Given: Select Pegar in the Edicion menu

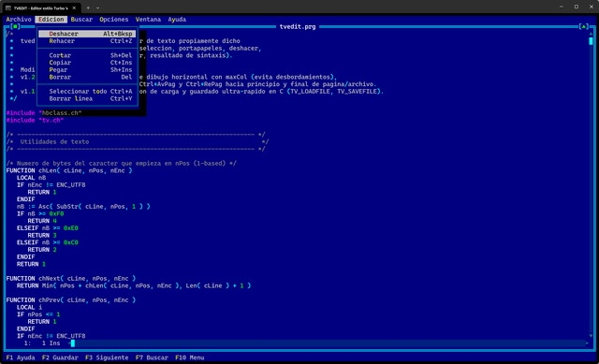Looking at the screenshot, I should (x=87, y=70).
